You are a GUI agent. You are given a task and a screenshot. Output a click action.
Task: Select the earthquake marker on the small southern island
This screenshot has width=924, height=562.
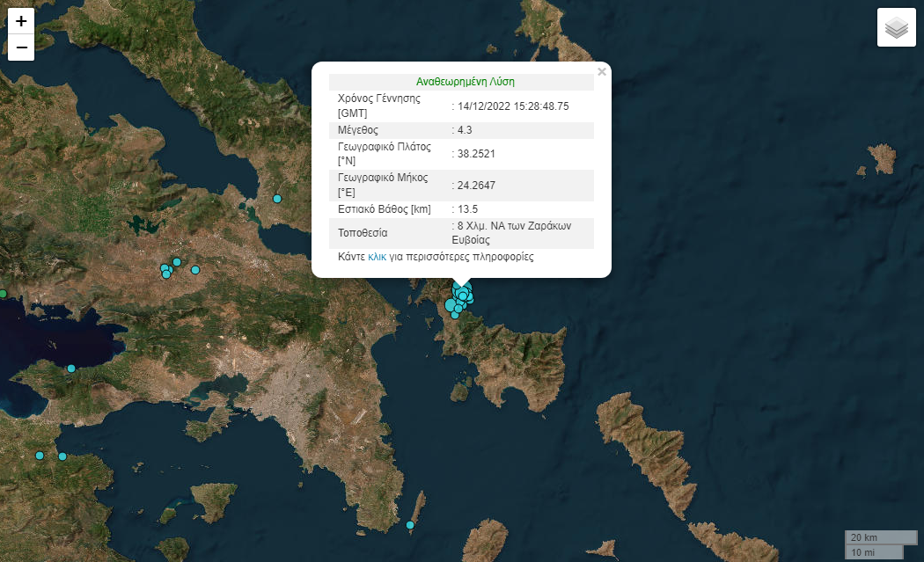(x=410, y=525)
